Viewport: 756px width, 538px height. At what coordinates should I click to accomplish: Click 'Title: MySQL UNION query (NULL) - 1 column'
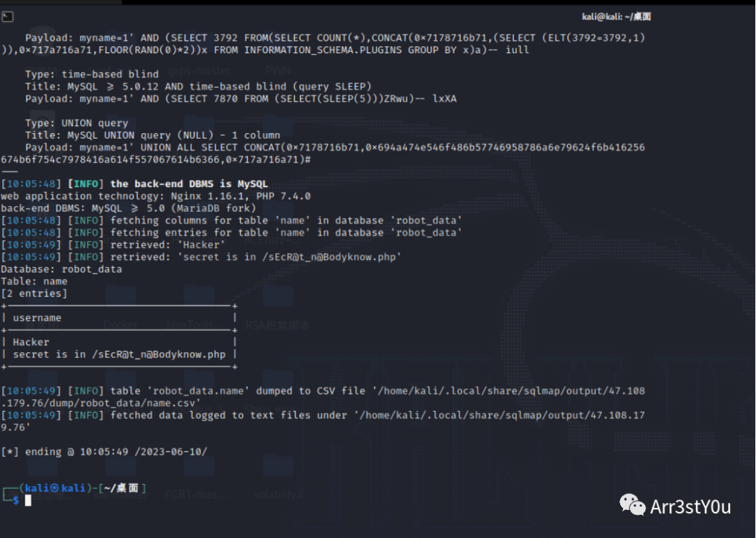pyautogui.click(x=153, y=135)
